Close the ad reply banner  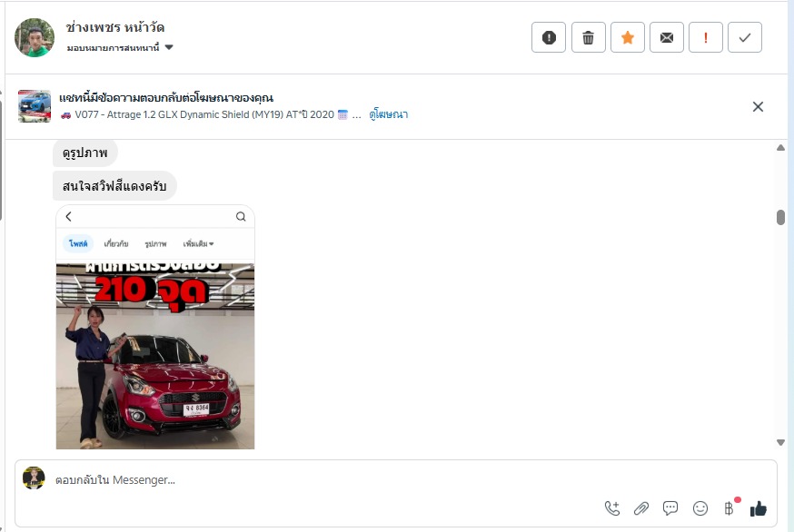coord(758,107)
